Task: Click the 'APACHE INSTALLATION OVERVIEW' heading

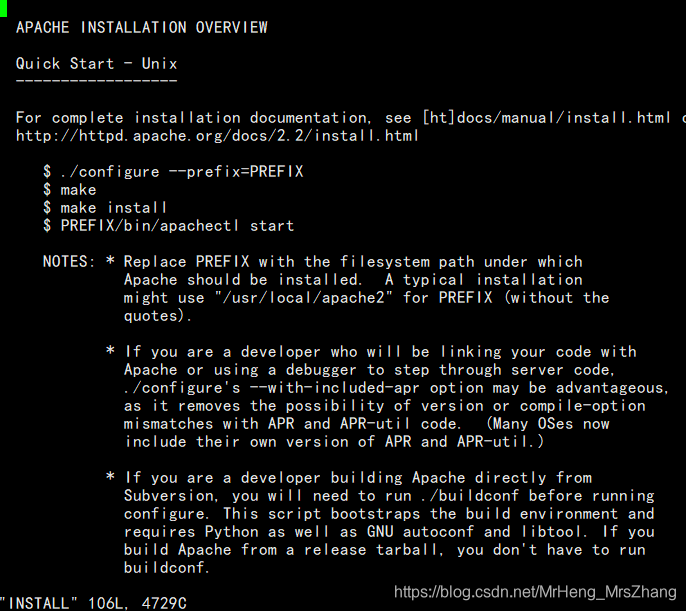Action: [142, 28]
